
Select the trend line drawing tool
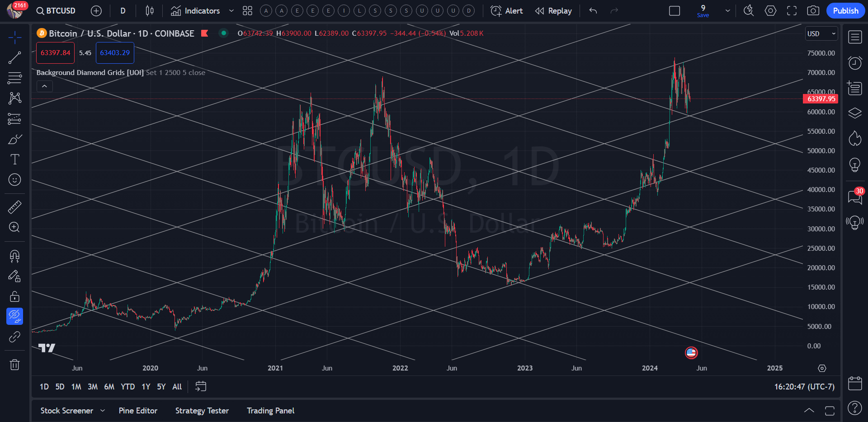click(14, 58)
